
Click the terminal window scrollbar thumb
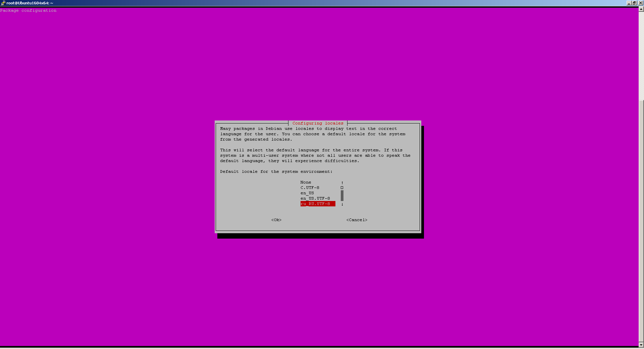coord(641,221)
